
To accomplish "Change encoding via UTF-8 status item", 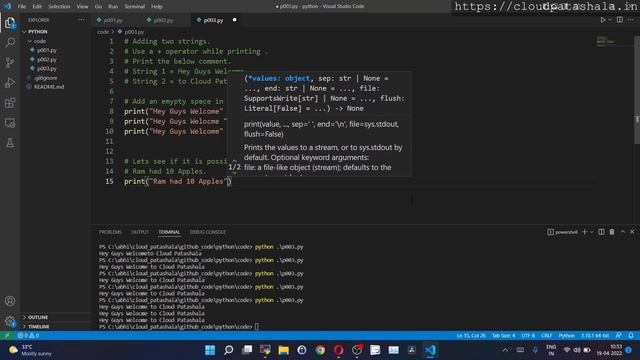I will pos(528,336).
